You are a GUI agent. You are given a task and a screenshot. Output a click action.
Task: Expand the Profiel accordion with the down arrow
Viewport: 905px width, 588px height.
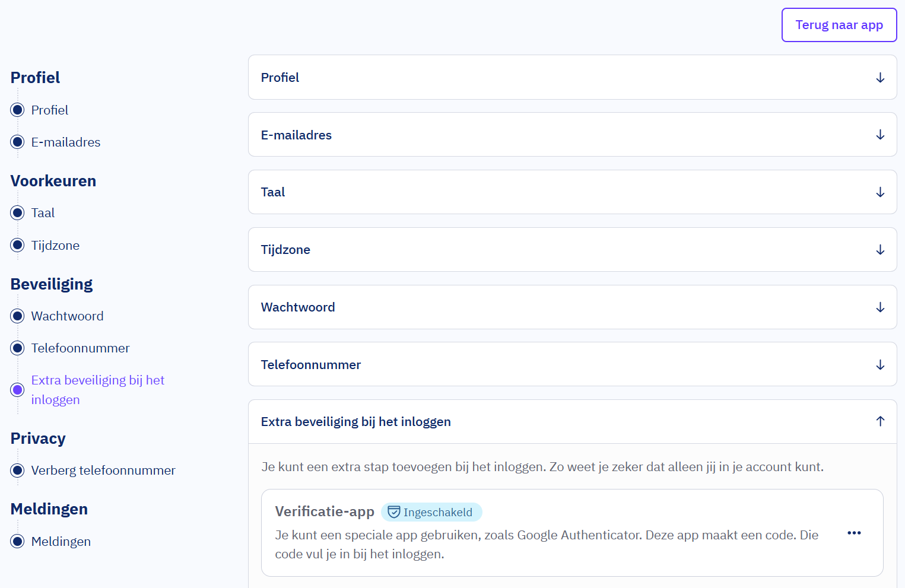(x=880, y=77)
